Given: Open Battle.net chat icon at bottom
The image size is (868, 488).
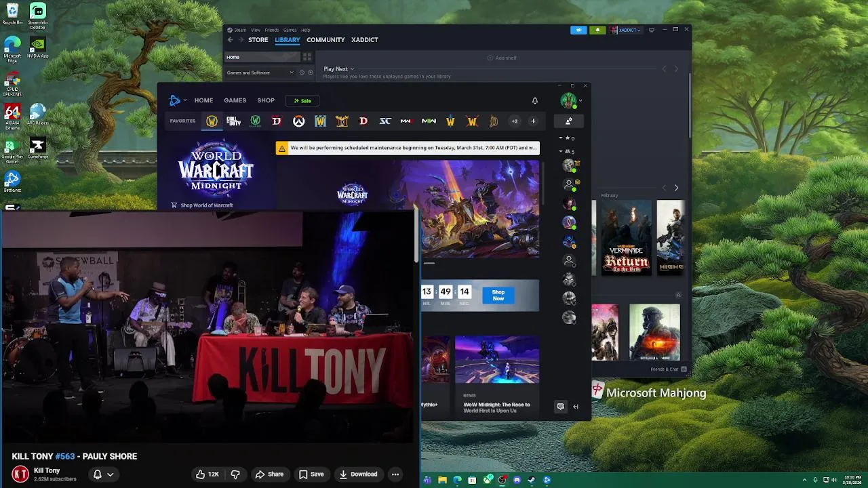Looking at the screenshot, I should 561,407.
